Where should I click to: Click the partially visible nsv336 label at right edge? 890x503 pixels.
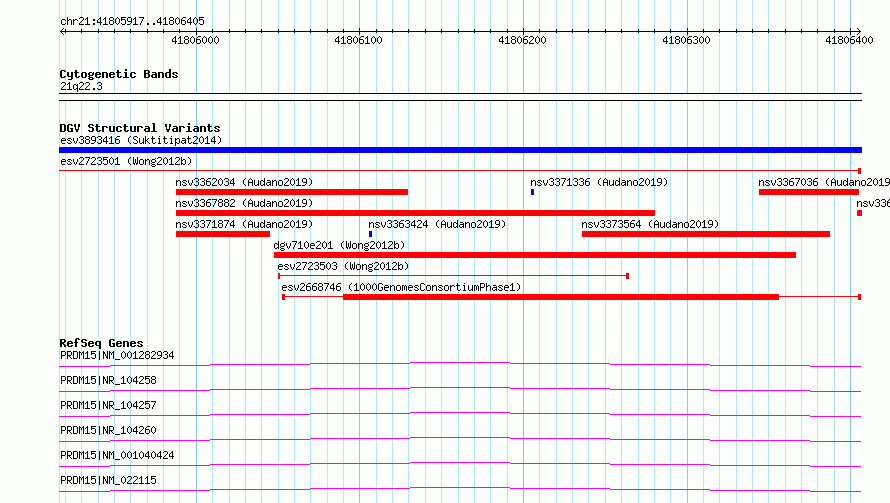[873, 203]
